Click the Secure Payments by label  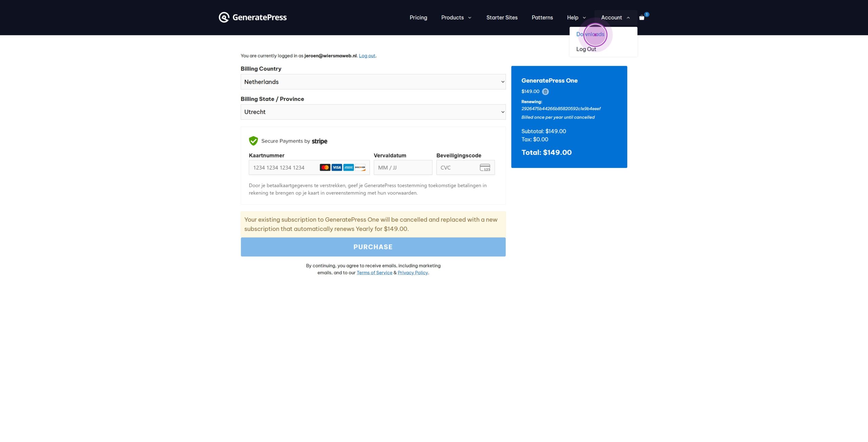click(285, 141)
